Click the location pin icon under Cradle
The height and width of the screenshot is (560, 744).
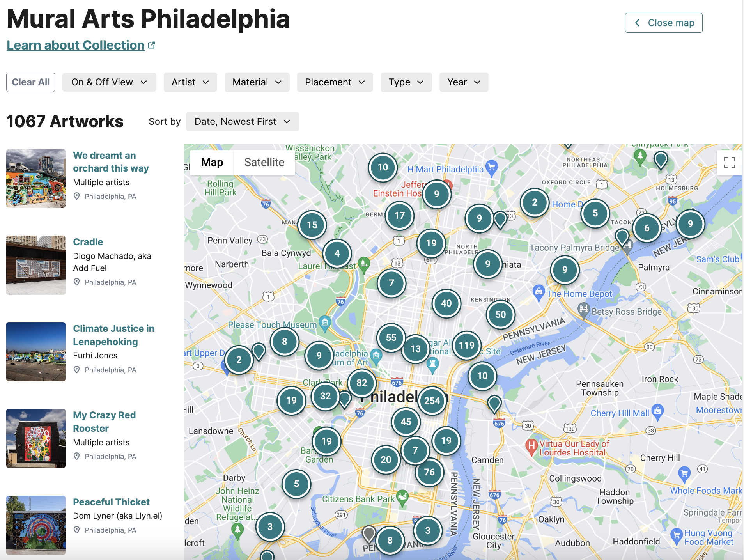pos(77,282)
